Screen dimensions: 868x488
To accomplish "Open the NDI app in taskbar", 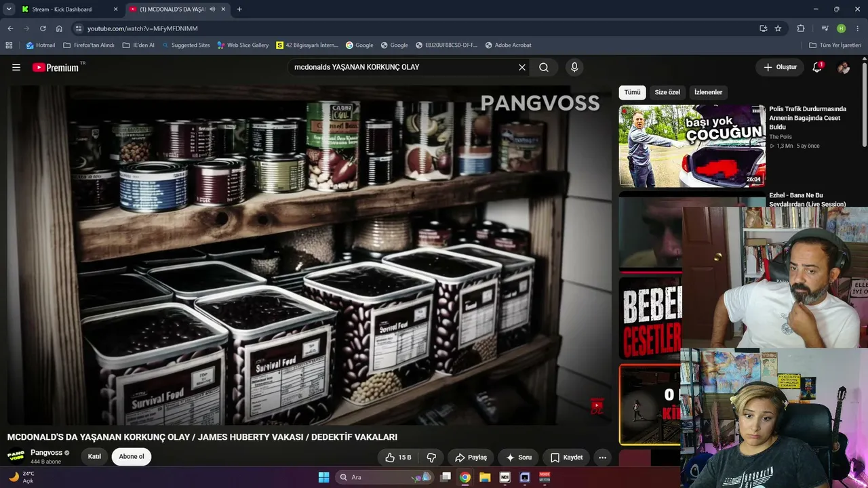I will [505, 477].
